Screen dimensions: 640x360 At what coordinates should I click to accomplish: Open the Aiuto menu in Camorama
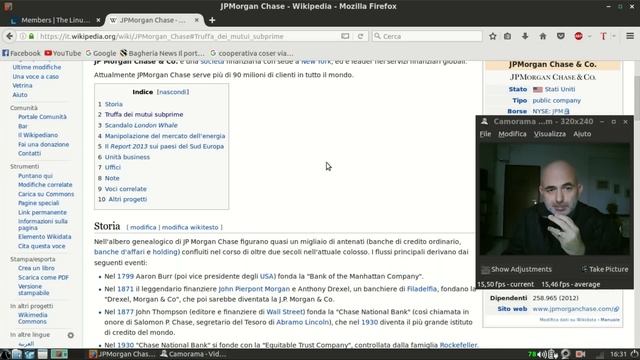(x=582, y=134)
